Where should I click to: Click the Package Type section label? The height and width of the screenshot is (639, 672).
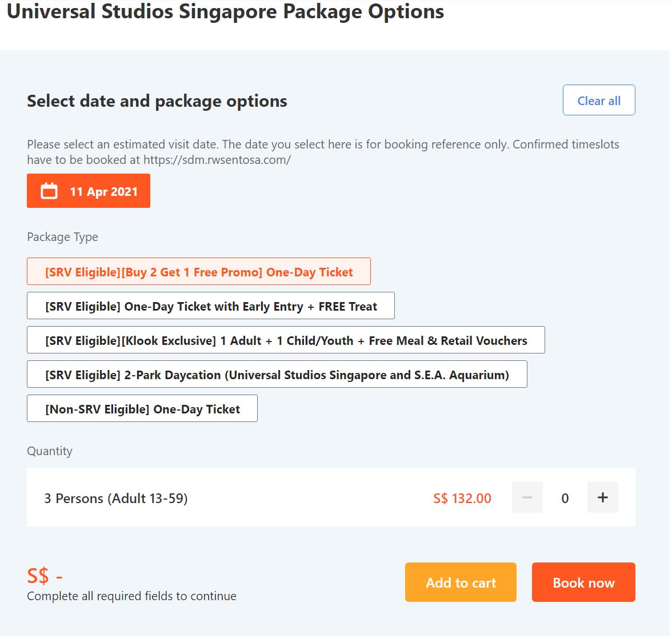point(63,238)
